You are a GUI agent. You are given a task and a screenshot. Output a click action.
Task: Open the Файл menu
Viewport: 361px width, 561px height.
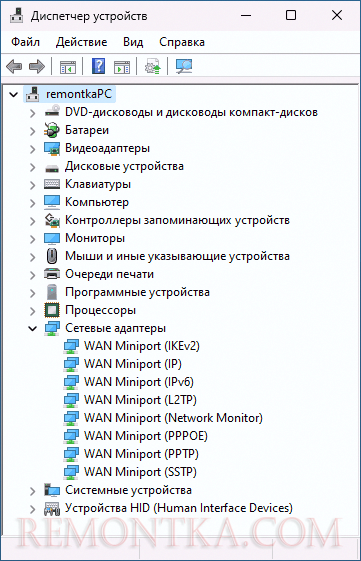click(x=25, y=42)
